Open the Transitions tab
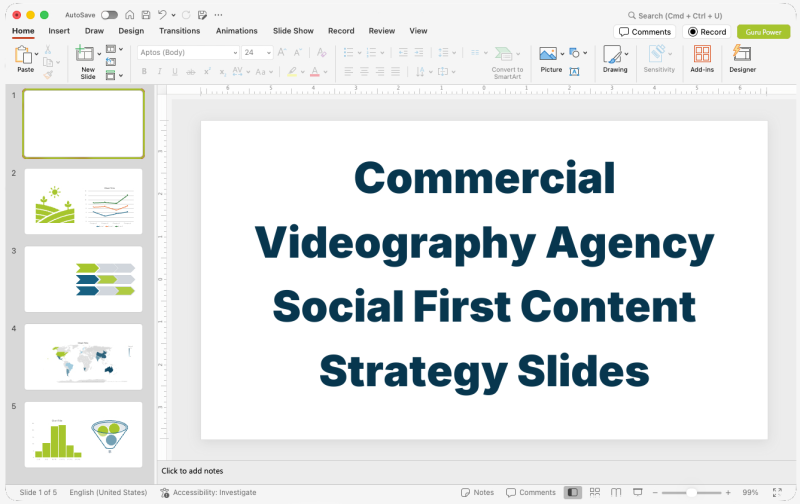Screen dimensions: 800x504 click(180, 31)
